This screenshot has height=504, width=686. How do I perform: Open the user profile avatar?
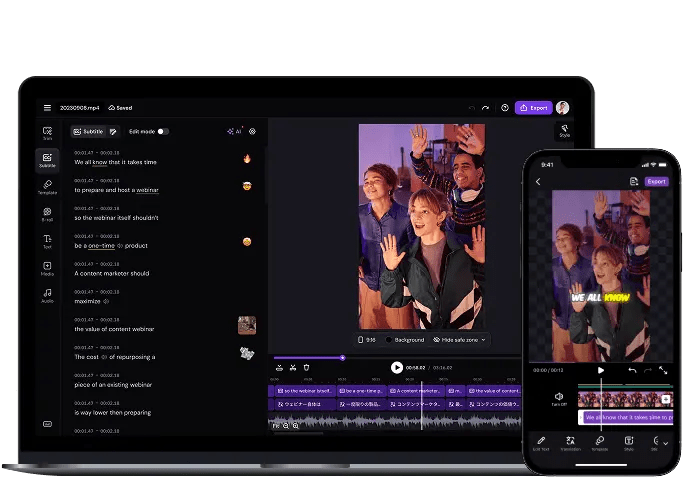pyautogui.click(x=563, y=108)
